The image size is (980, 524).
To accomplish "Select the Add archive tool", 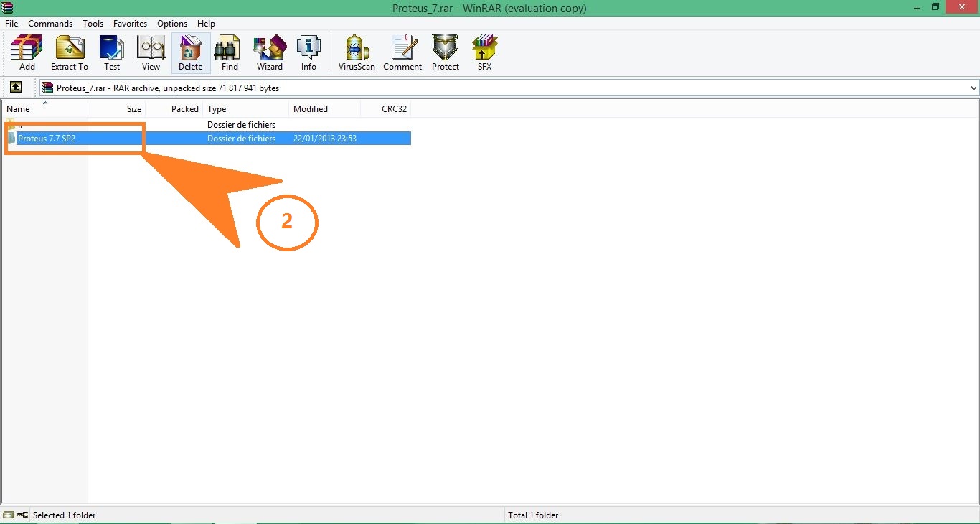I will 26,52.
